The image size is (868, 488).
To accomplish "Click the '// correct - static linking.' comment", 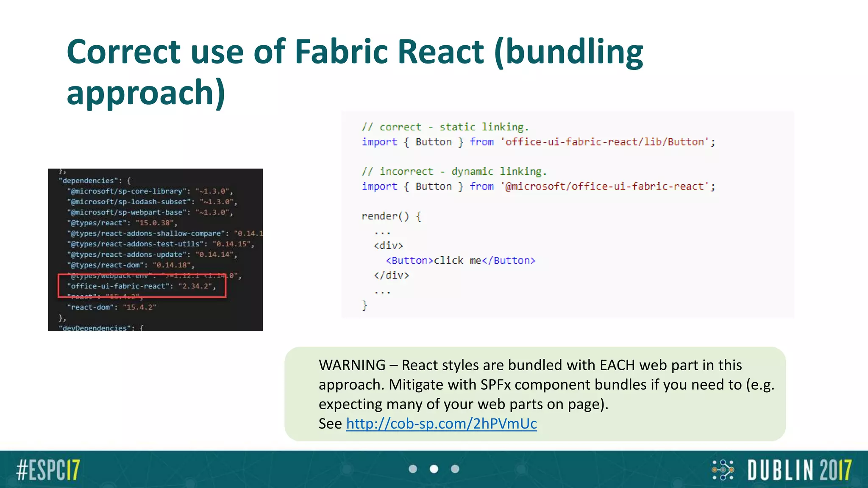I will click(x=445, y=127).
